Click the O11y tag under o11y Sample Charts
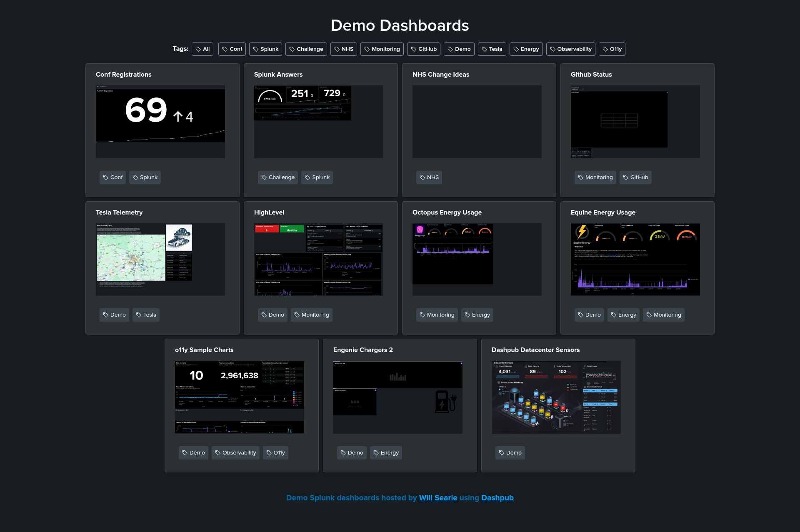The image size is (800, 532). click(x=275, y=452)
